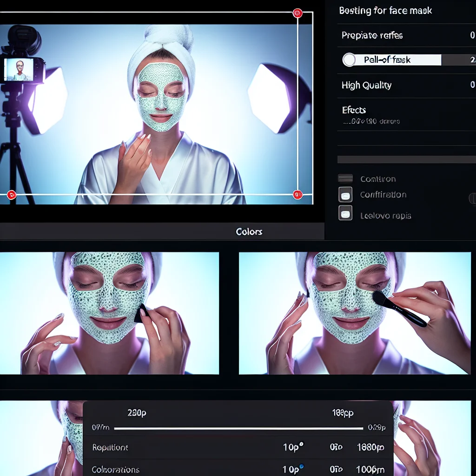Image resolution: width=476 pixels, height=476 pixels.
Task: Click the Pall-of frask slider knob
Action: (349, 59)
